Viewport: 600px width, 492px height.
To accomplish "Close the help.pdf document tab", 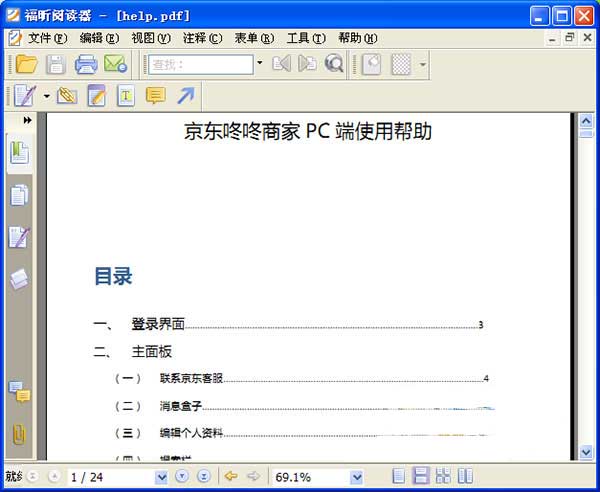I will point(587,38).
